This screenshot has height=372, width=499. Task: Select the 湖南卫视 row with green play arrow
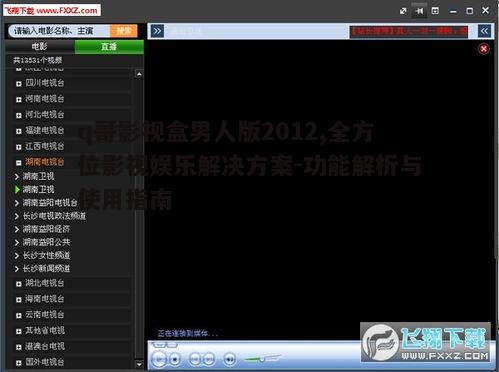38,189
